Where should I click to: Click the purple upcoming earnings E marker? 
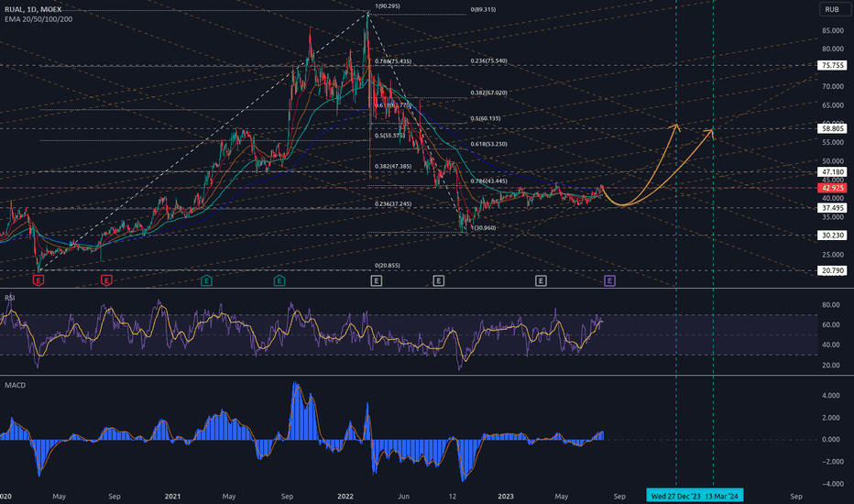(x=609, y=280)
